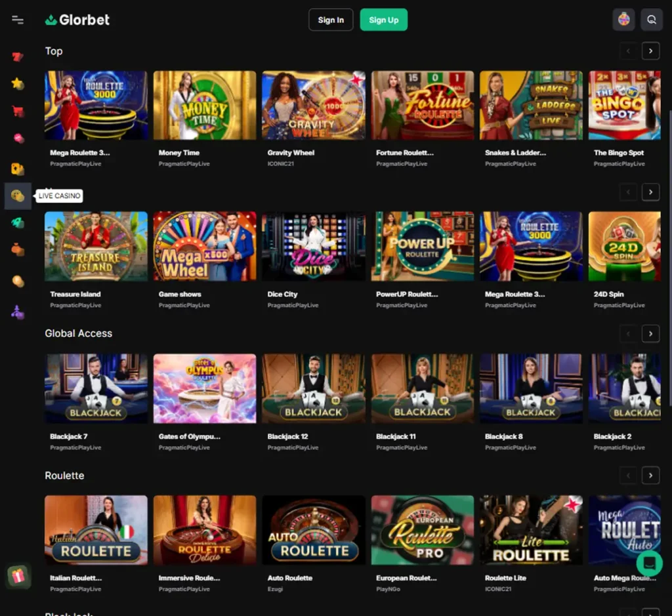The width and height of the screenshot is (672, 616).
Task: Click 'Ezugi' provider under Auto Roulette
Action: click(x=275, y=589)
